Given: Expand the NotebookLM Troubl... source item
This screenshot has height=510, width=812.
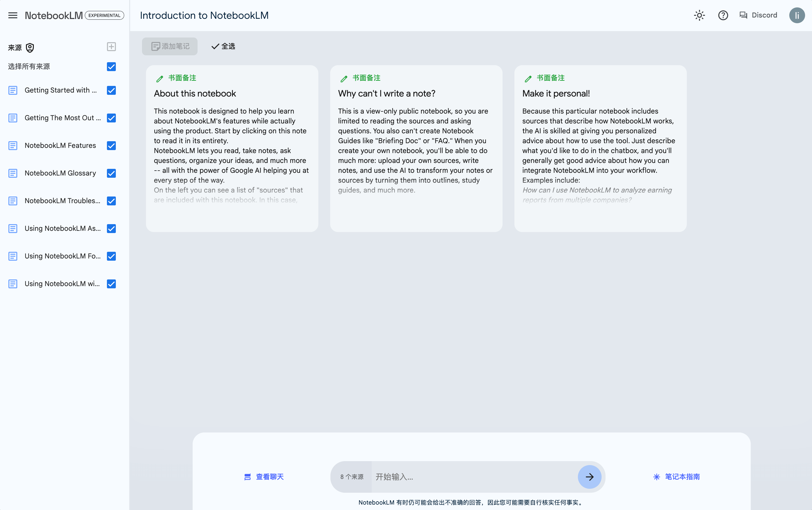Looking at the screenshot, I should [x=62, y=201].
